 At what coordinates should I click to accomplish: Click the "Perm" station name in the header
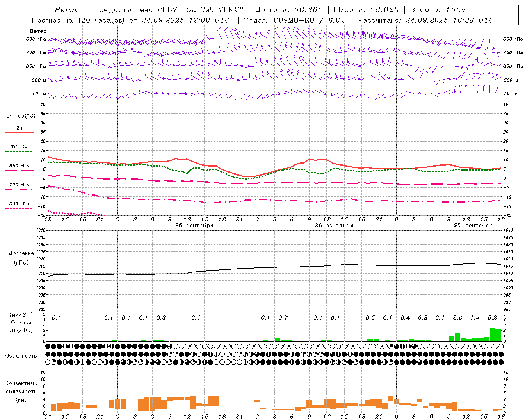coord(66,10)
